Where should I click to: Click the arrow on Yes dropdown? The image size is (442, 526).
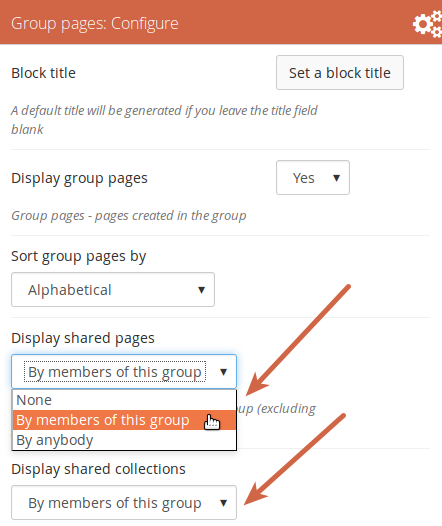(336, 178)
